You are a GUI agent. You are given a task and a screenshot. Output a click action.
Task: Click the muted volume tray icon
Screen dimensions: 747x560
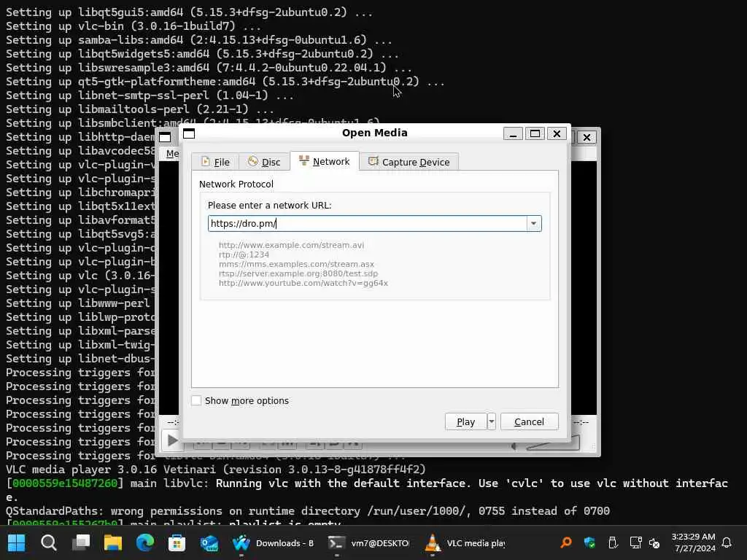point(654,542)
